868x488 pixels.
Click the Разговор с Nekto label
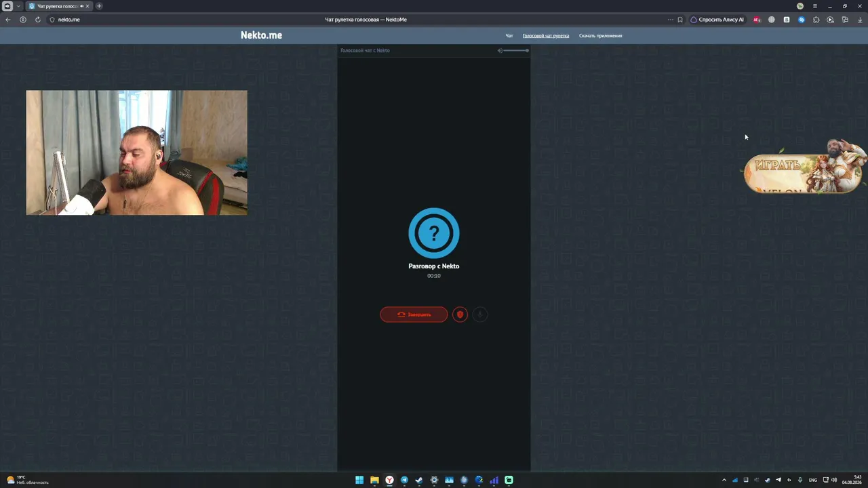[x=434, y=266]
